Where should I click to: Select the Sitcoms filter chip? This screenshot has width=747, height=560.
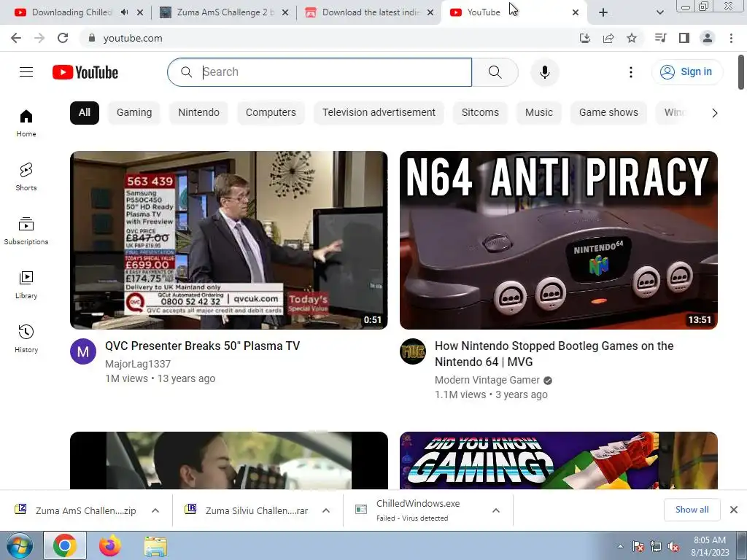480,113
